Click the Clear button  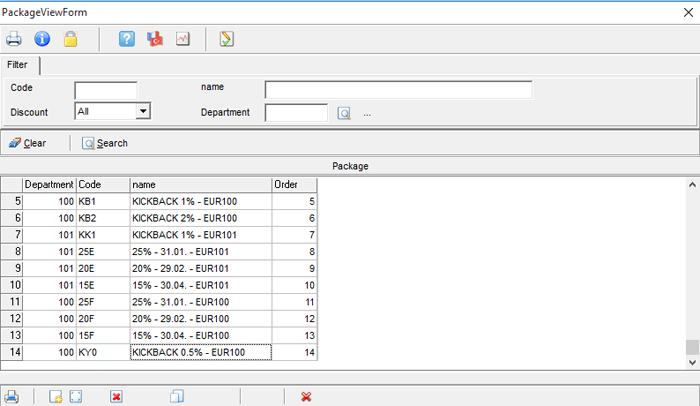[28, 143]
